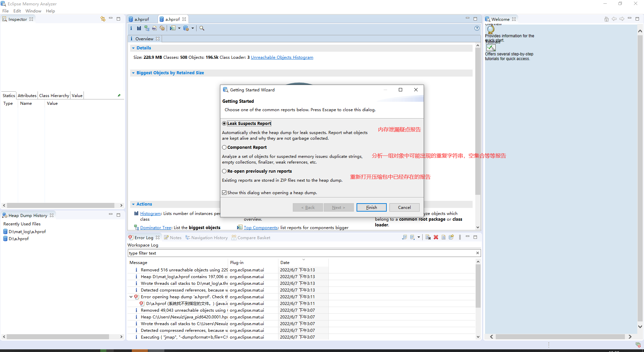Open the Window menu
The image size is (644, 352).
(x=33, y=11)
